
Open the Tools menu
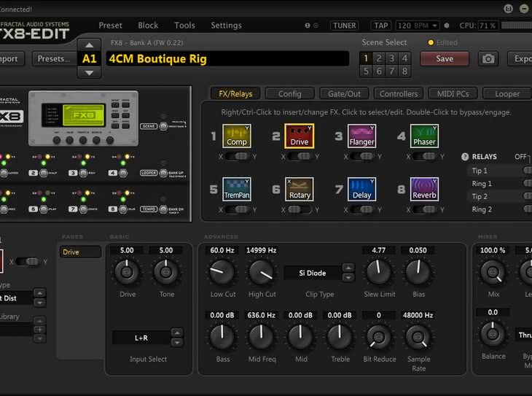(x=184, y=26)
